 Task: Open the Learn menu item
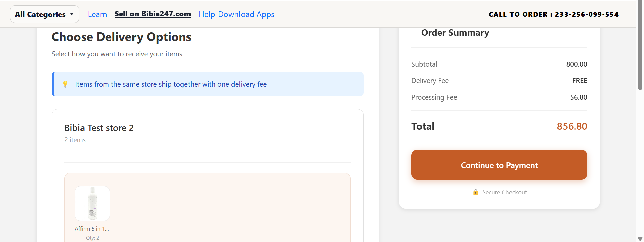click(97, 14)
